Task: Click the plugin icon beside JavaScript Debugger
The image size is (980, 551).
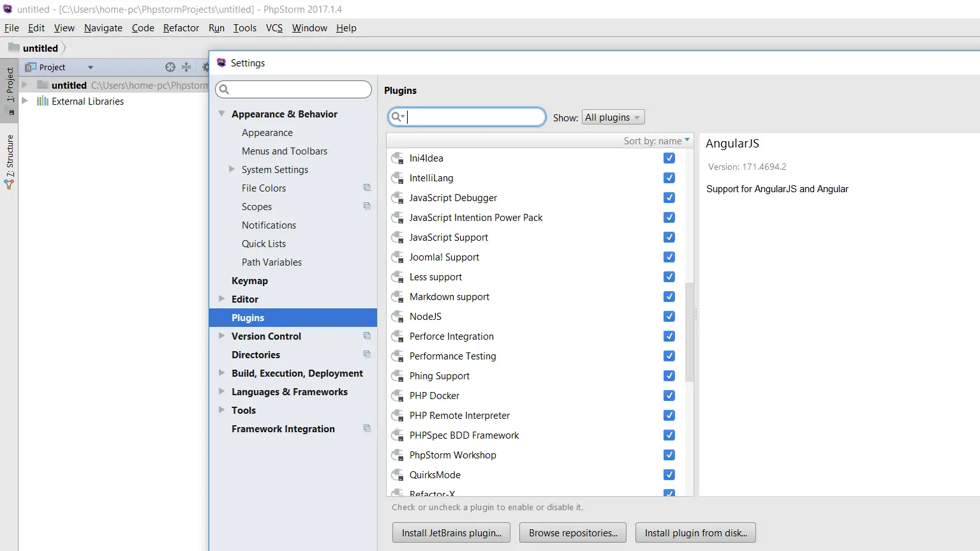Action: [397, 197]
